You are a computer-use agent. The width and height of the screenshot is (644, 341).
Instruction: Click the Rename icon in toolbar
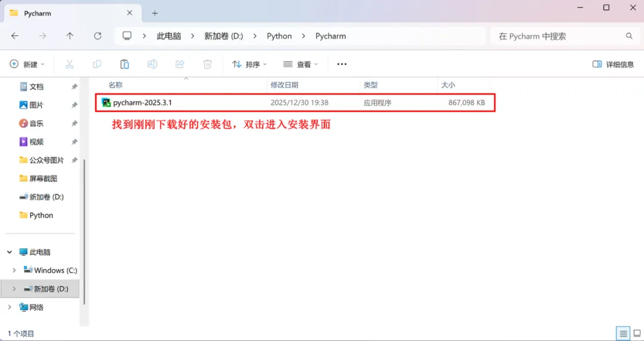[152, 64]
